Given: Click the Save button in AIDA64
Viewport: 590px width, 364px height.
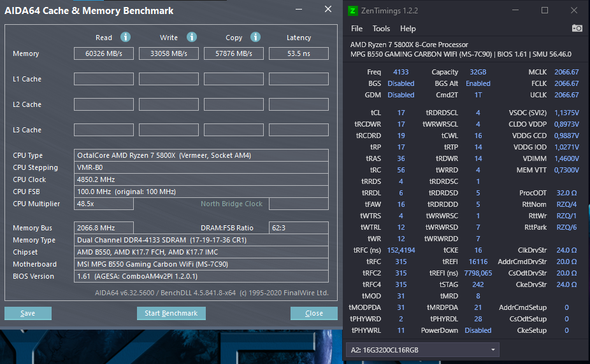Looking at the screenshot, I should [28, 313].
